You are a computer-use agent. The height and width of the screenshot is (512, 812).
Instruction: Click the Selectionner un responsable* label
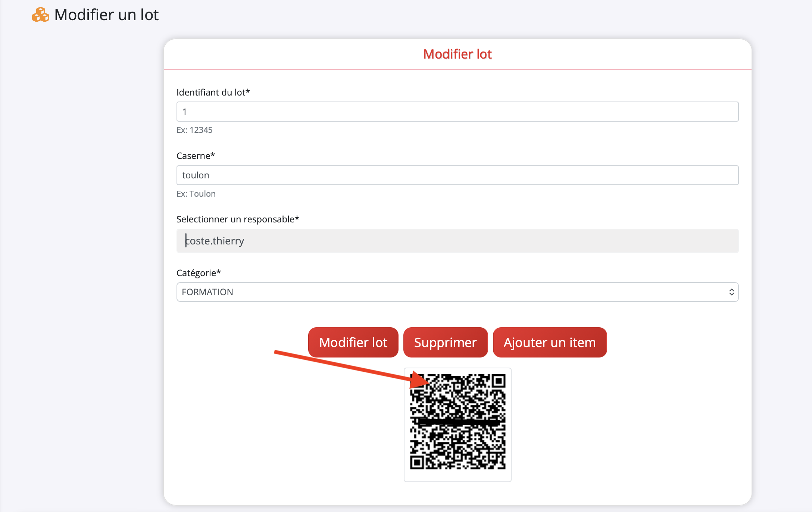click(x=238, y=219)
